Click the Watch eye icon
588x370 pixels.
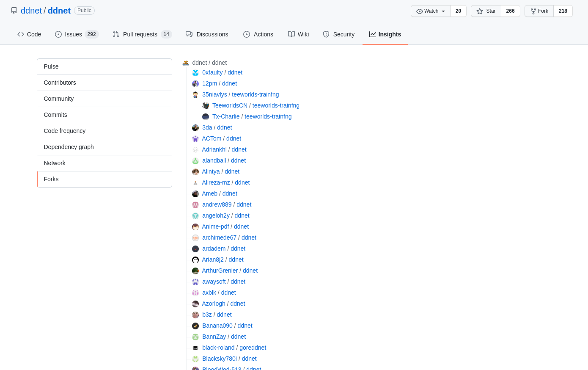420,11
